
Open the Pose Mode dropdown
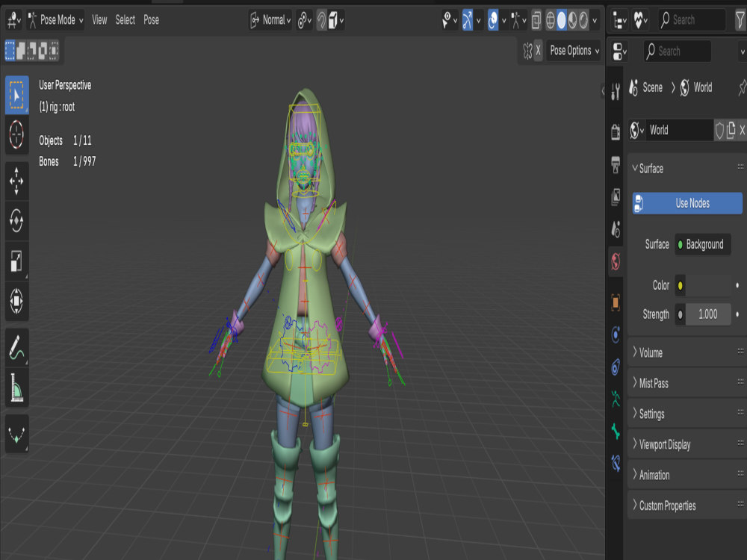(x=55, y=20)
